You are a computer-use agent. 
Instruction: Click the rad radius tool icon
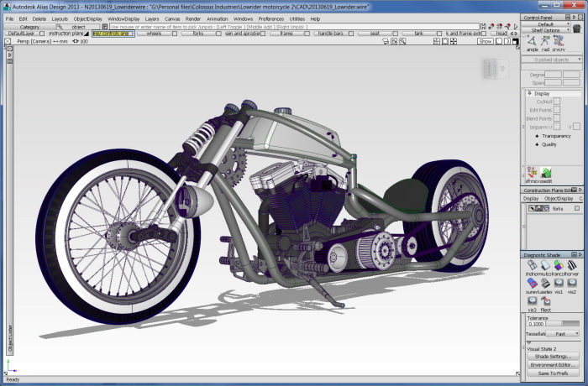[x=545, y=42]
